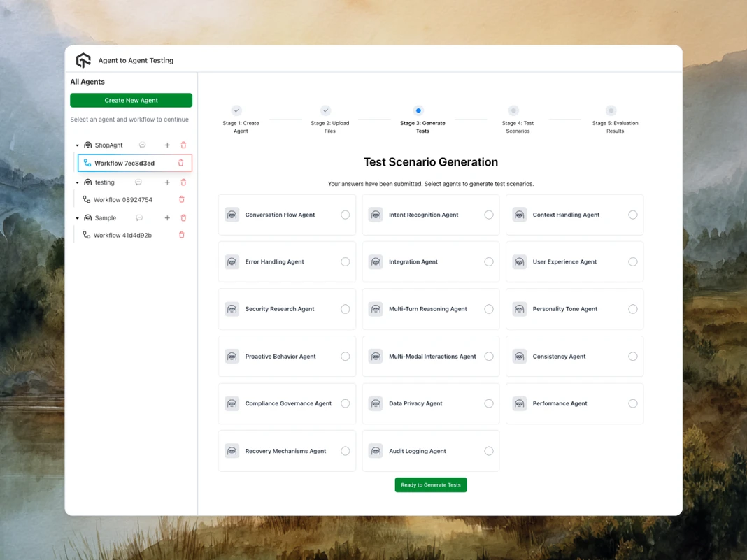Click the Multi-Turn Reasoning Agent label

(x=428, y=309)
